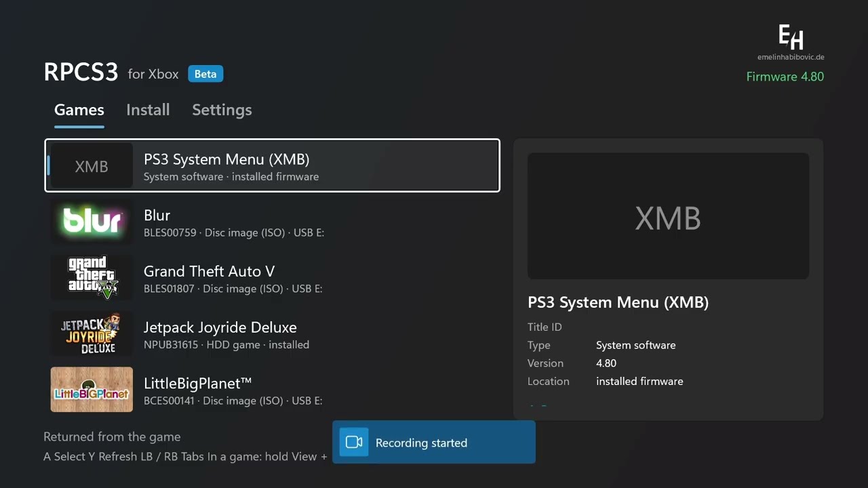868x488 pixels.
Task: Select the Grand Theft Auto V cover icon
Action: [x=92, y=278]
